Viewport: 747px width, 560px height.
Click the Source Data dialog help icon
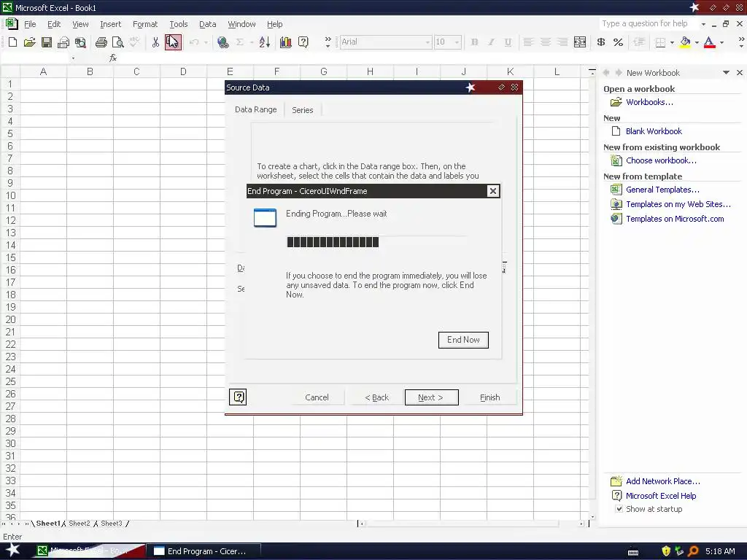pos(238,397)
